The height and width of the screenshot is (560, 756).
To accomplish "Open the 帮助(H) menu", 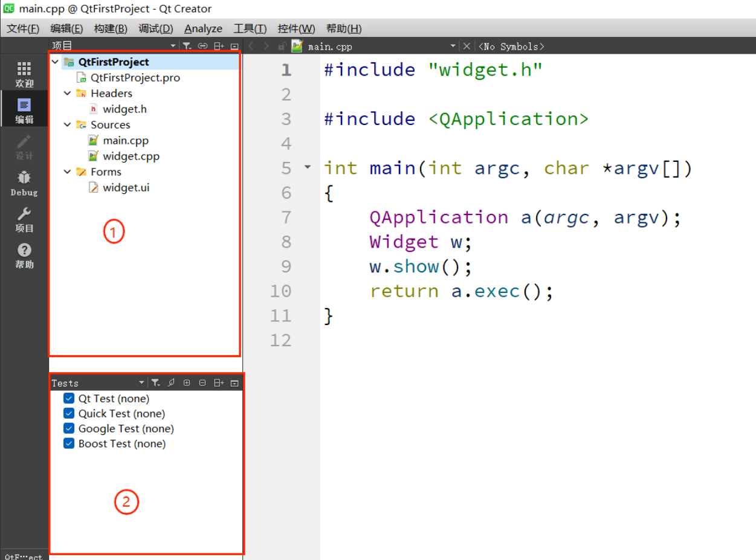I will click(344, 28).
